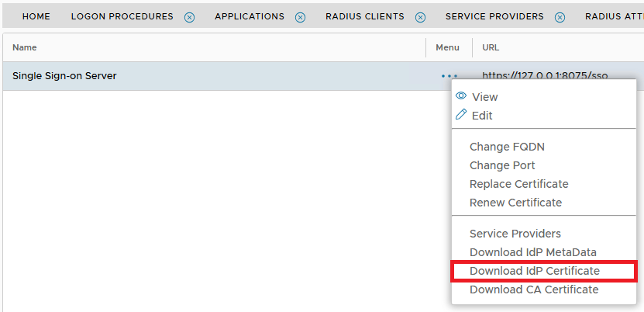
Task: Close the Applications tab
Action: pyautogui.click(x=300, y=17)
